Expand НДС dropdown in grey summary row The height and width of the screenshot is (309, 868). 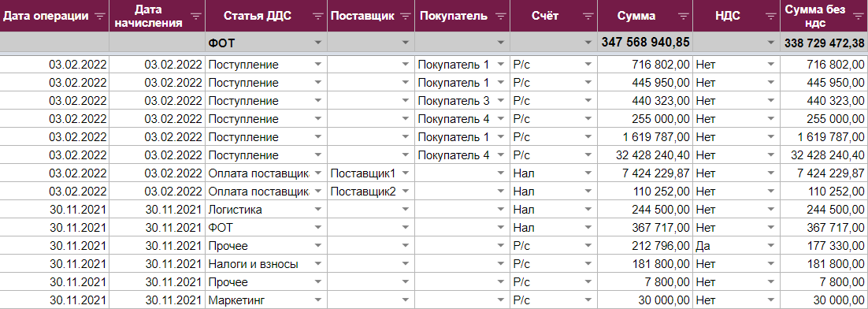pos(771,43)
